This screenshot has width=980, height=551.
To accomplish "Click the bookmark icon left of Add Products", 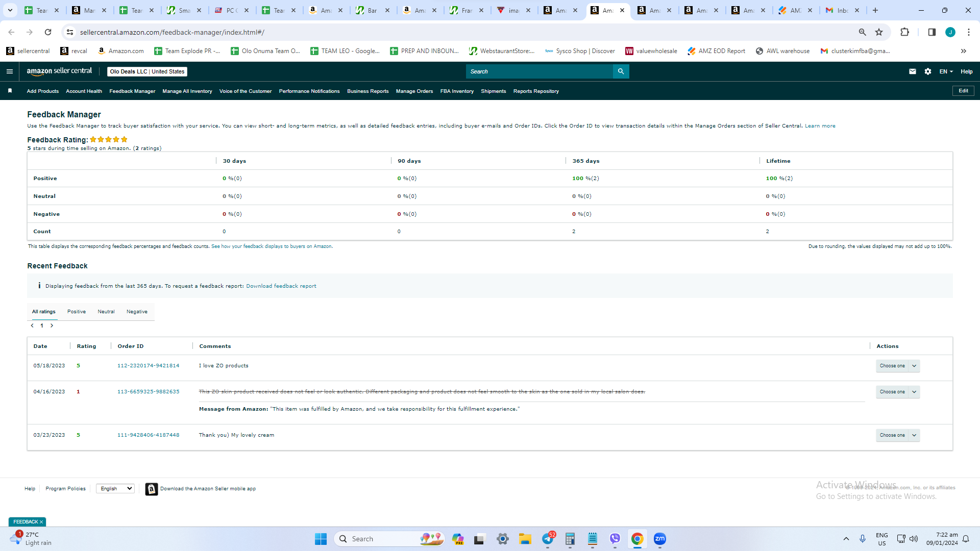I will (x=10, y=91).
